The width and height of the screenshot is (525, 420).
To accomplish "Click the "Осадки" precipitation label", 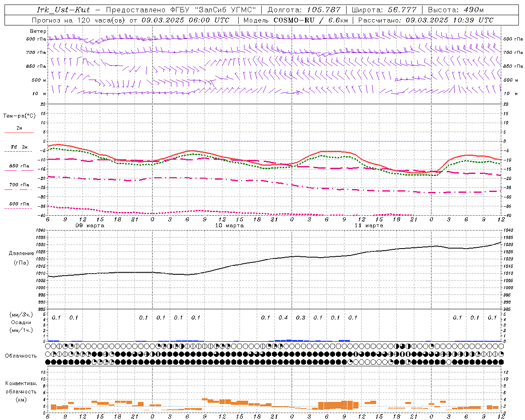I will click(21, 322).
